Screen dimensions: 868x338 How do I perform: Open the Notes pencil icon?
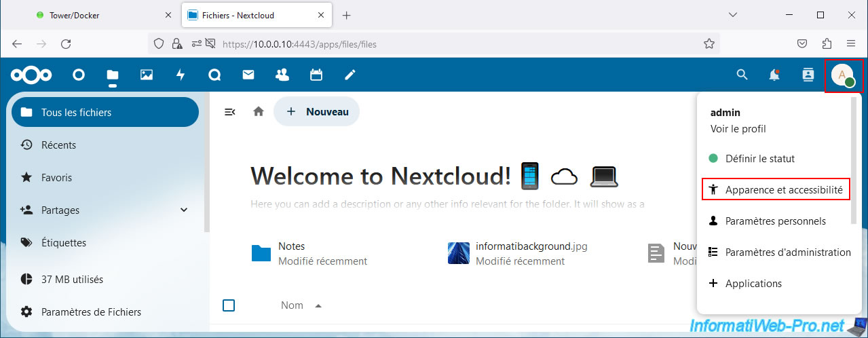[x=350, y=75]
